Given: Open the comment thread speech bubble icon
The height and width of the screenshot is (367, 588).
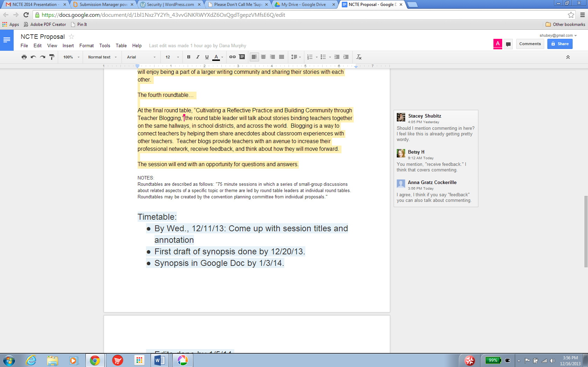Looking at the screenshot, I should click(508, 44).
